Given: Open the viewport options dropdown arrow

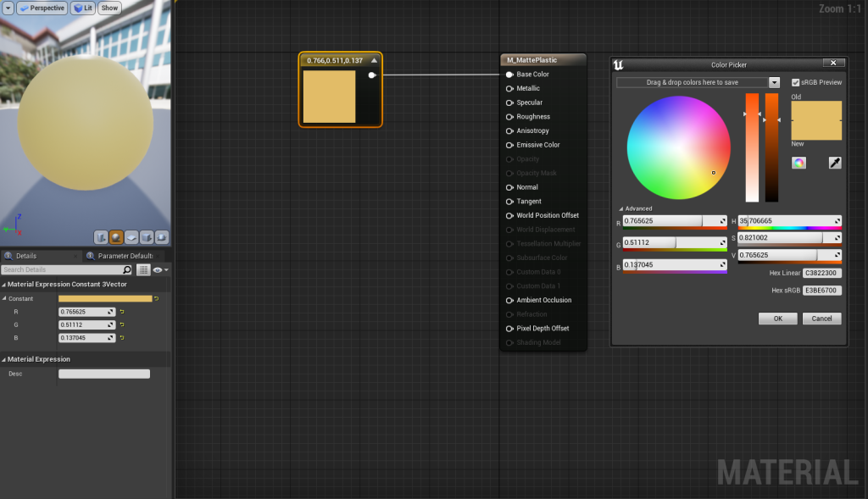Looking at the screenshot, I should (x=8, y=8).
